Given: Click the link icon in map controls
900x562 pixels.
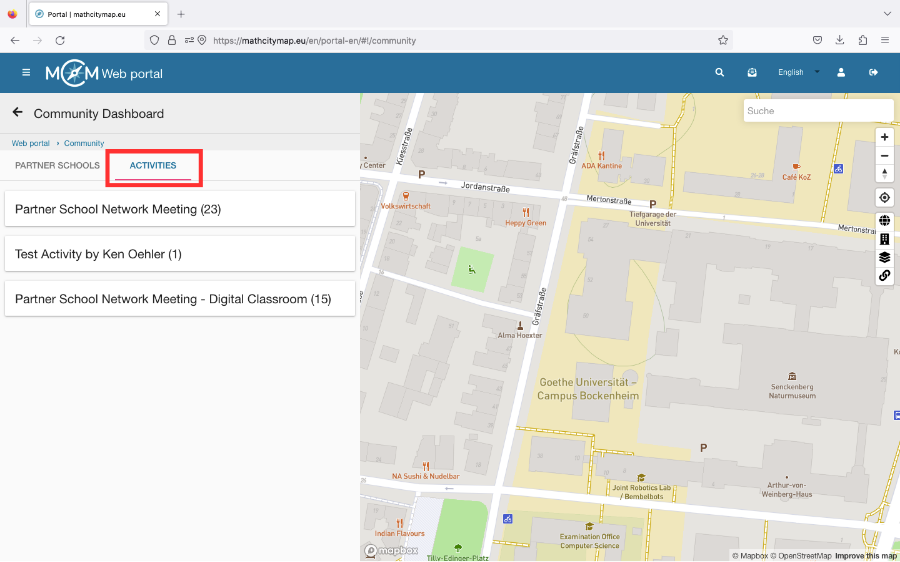Looking at the screenshot, I should tap(884, 275).
